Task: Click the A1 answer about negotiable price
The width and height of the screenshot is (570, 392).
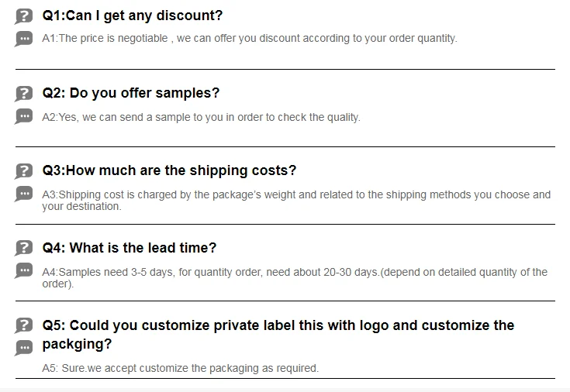Action: (x=249, y=38)
